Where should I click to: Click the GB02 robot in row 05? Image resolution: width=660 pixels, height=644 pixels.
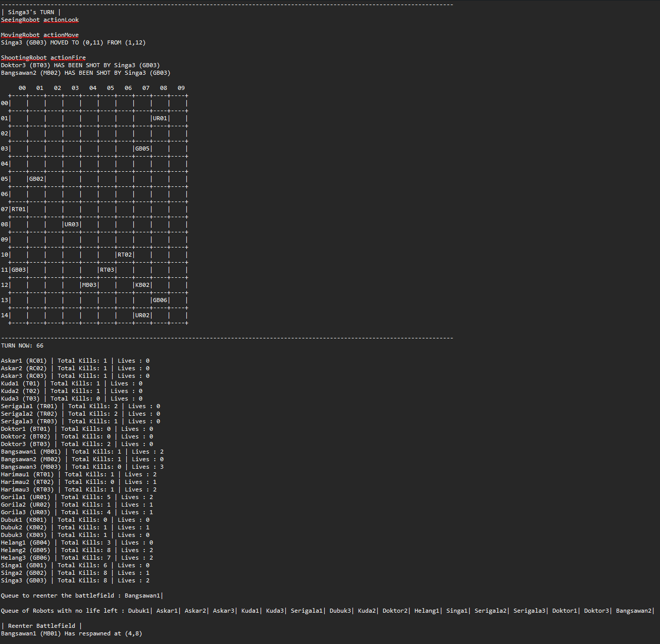(36, 179)
